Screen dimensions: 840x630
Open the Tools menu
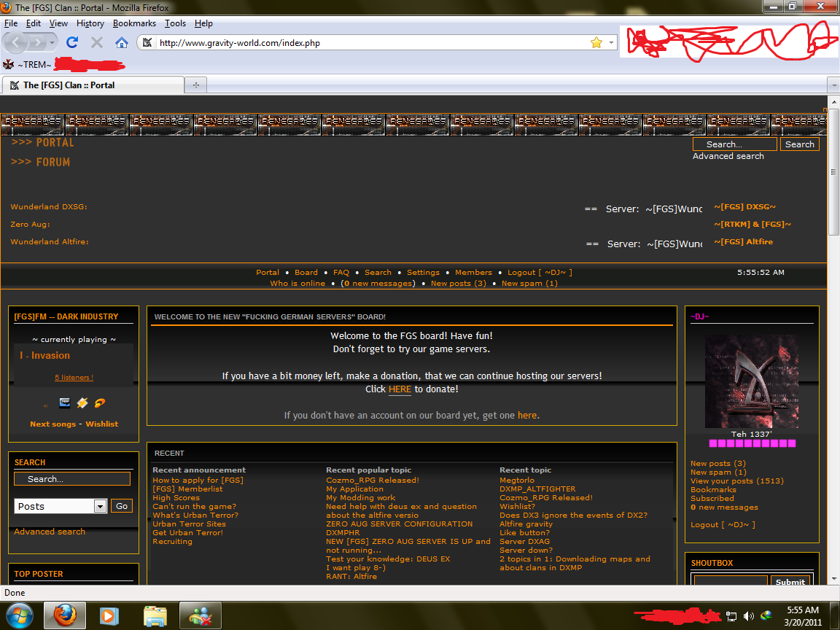click(x=175, y=23)
